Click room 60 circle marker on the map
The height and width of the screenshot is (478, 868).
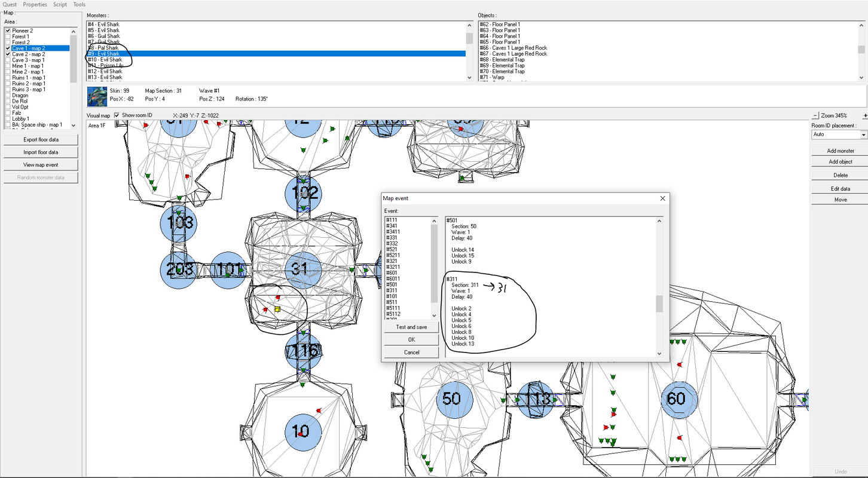(679, 399)
